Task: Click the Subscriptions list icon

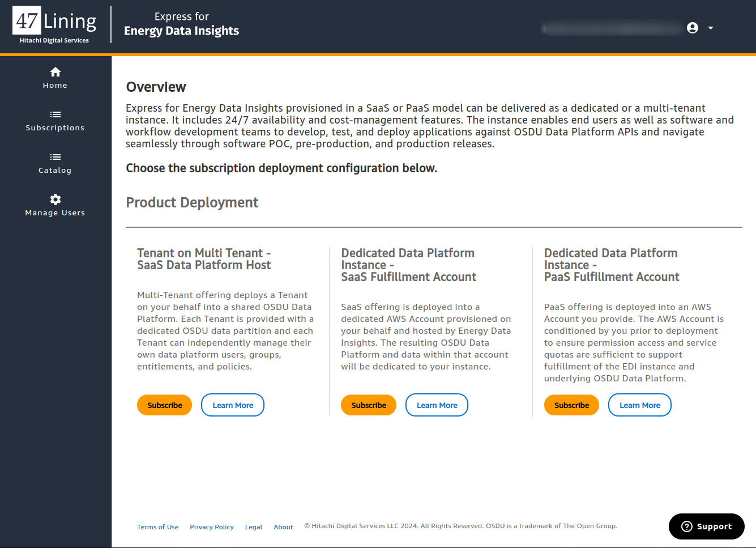Action: (55, 114)
